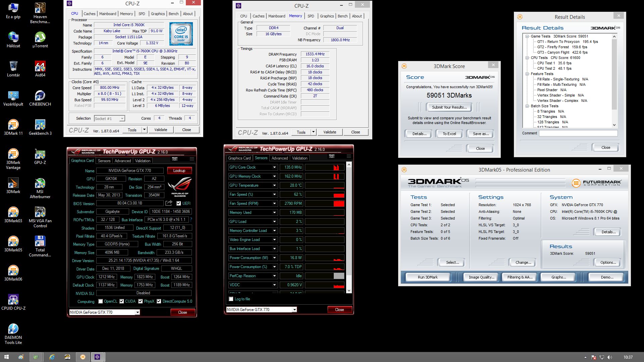Open the SPD tab in CPU-Z CPU window
The image size is (644, 362).
point(142,14)
